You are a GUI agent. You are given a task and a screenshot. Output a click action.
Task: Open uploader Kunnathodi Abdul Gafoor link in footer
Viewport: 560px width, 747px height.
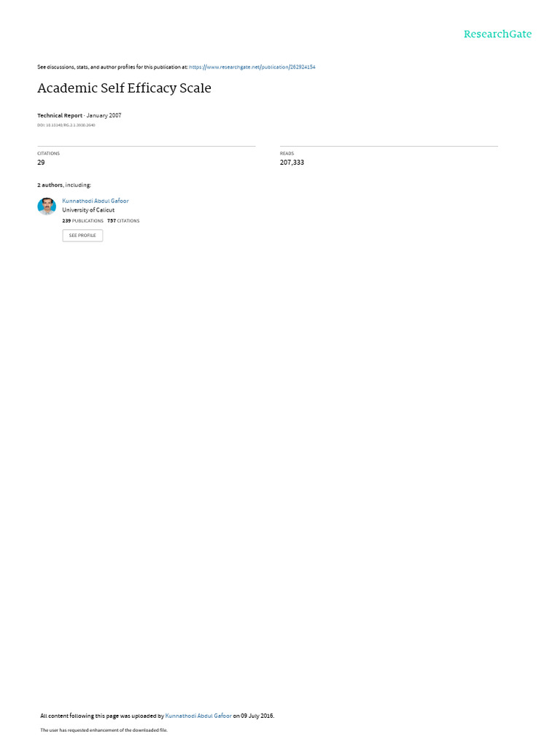tap(198, 716)
